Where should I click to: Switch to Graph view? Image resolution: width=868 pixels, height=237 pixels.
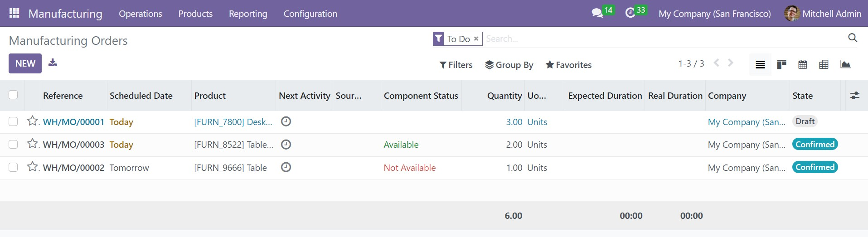(x=845, y=64)
